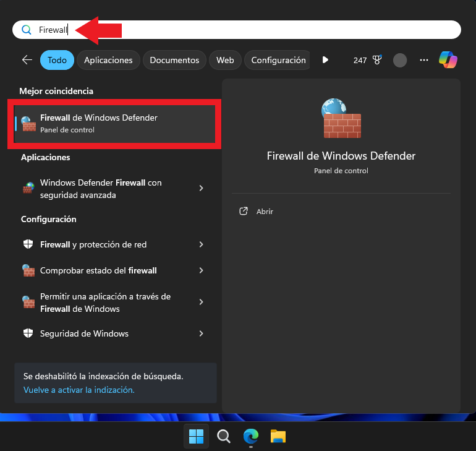
Task: Click the large firewall icon in preview pane
Action: pyautogui.click(x=341, y=118)
